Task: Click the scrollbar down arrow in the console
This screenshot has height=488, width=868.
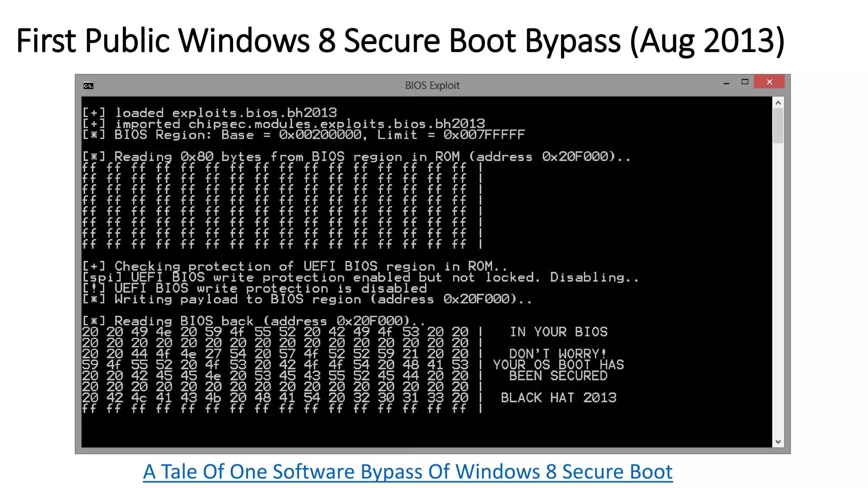Action: pyautogui.click(x=778, y=442)
